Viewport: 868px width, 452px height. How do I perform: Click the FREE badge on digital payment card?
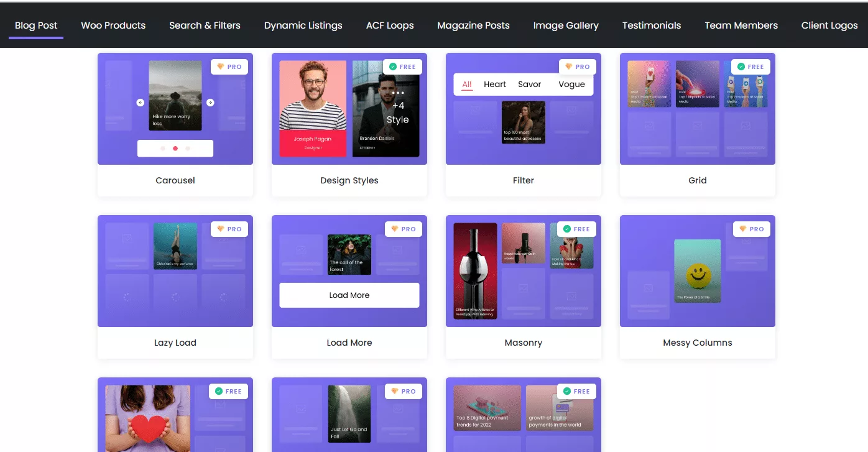click(576, 391)
